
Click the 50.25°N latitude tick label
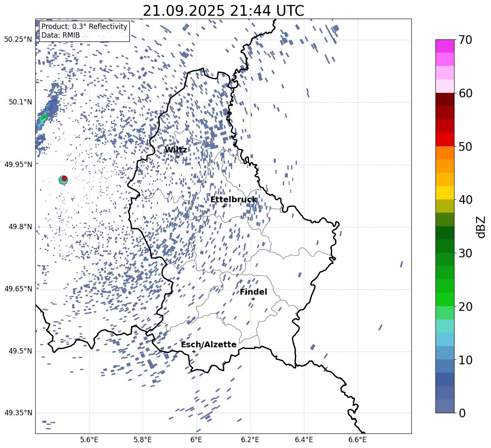coord(18,40)
